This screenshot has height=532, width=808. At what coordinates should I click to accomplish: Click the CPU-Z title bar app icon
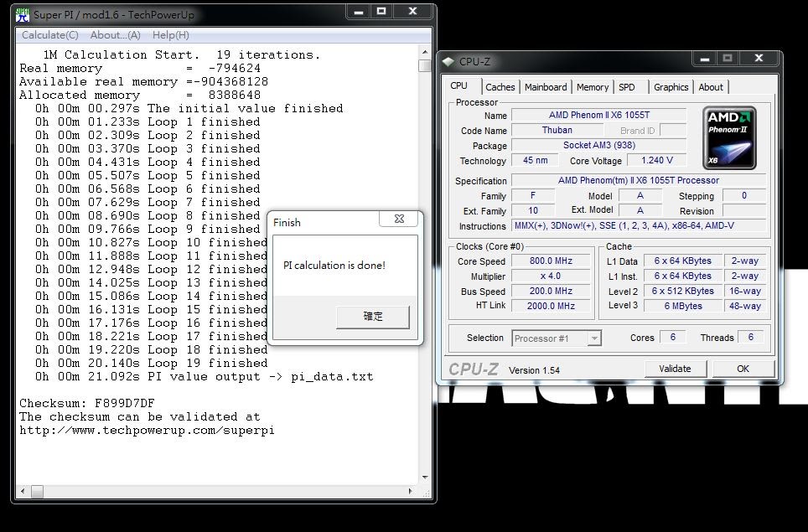pyautogui.click(x=448, y=62)
